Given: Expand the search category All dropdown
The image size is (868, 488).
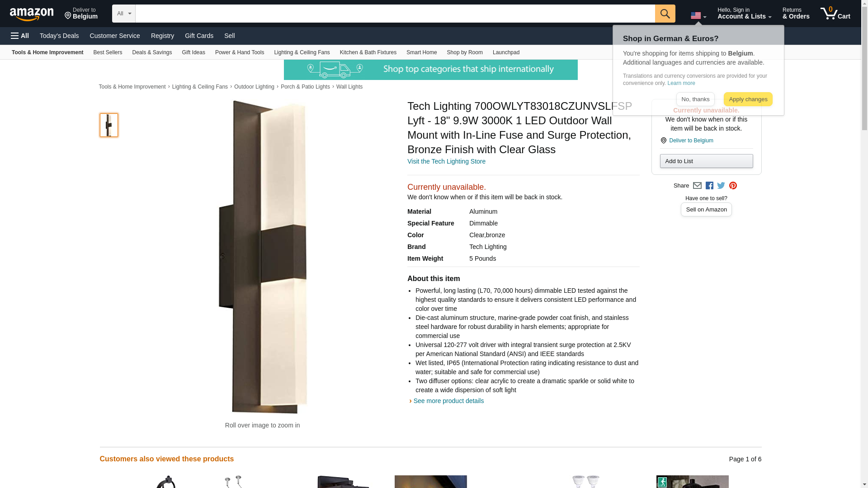Looking at the screenshot, I should [123, 14].
